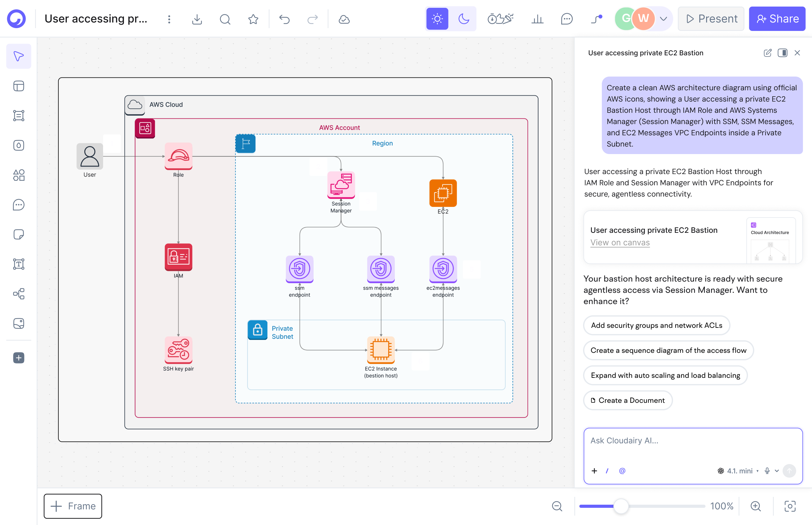Click the add Frame button
812x525 pixels.
(72, 506)
